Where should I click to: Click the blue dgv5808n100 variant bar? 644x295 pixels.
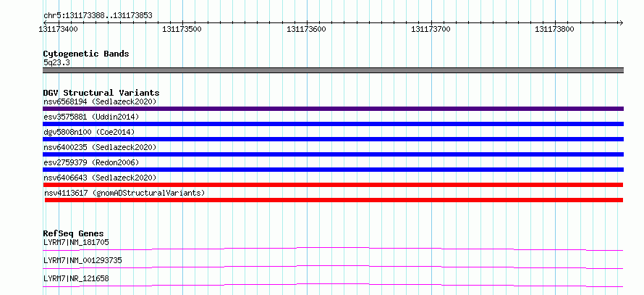pos(333,139)
